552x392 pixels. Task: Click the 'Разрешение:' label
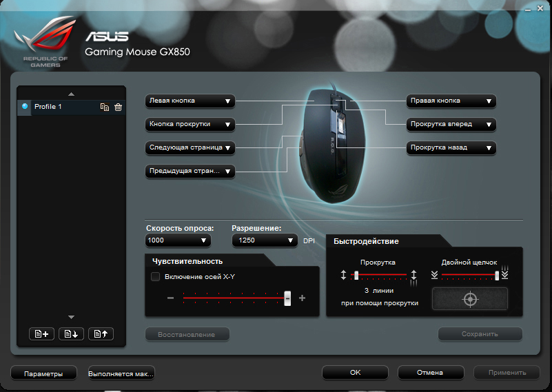pyautogui.click(x=256, y=228)
